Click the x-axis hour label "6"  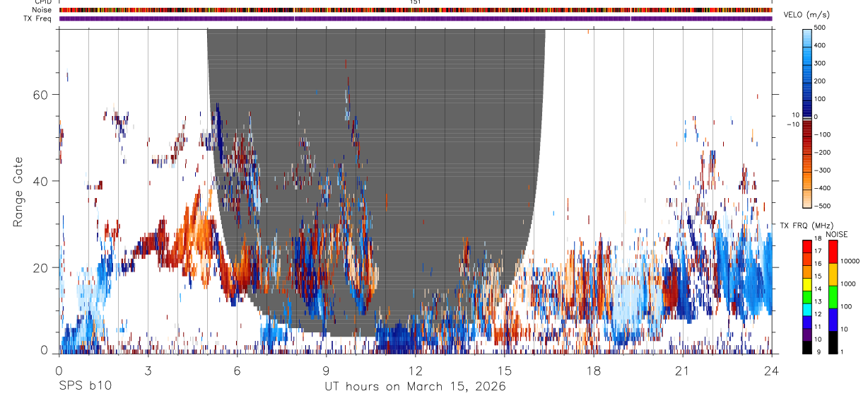pos(237,371)
